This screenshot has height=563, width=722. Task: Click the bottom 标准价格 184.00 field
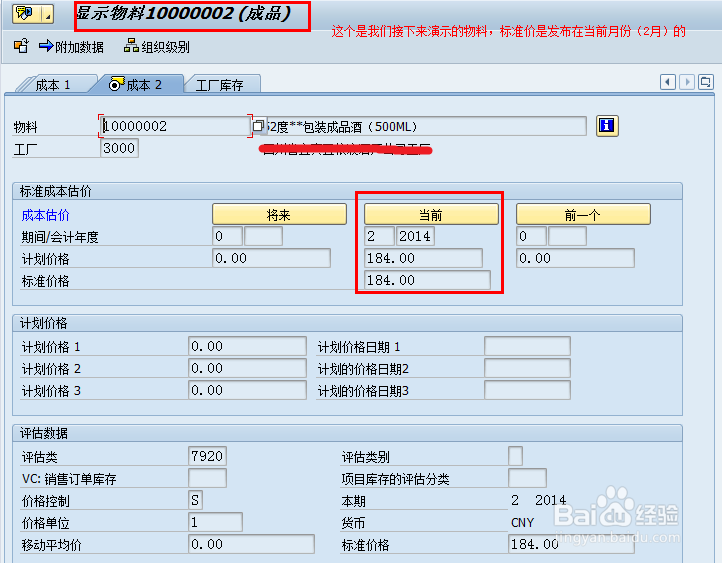coord(571,544)
